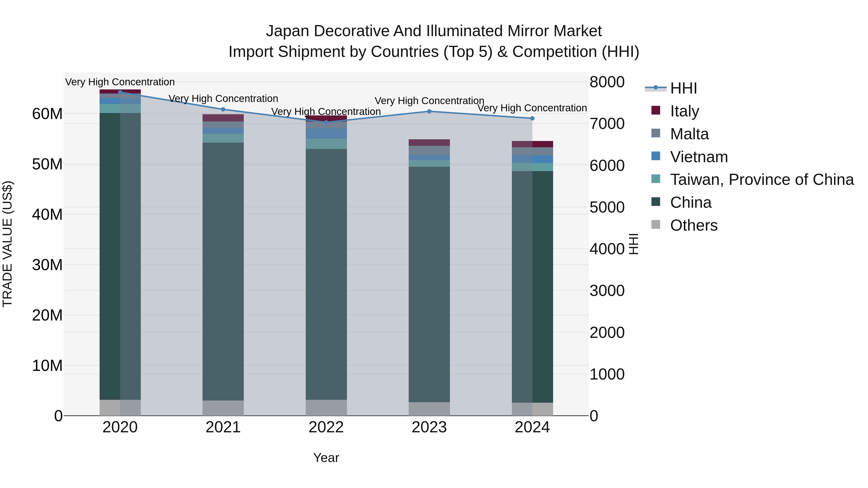Image resolution: width=868 pixels, height=488 pixels.
Task: Click the Very High Concentration label above 2021
Action: (x=224, y=98)
